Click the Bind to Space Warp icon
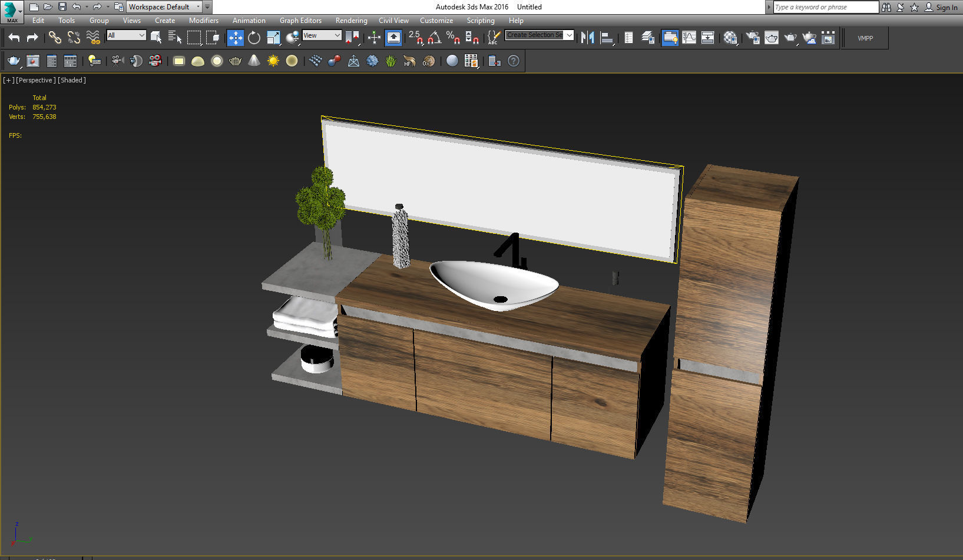This screenshot has height=560, width=963. (x=93, y=38)
